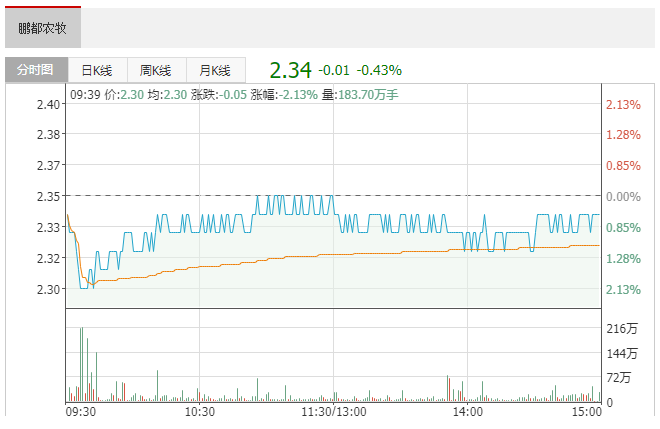This screenshot has height=429, width=660.
Task: Click the 0.00% right axis label
Action: point(623,196)
